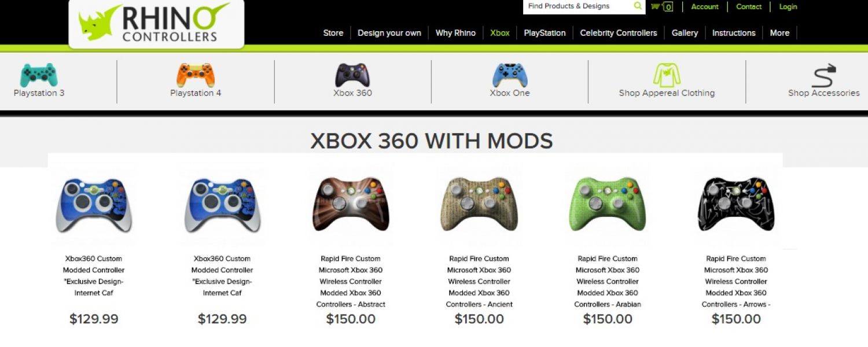868x347 pixels.
Task: Open the green Arabian controller thumbnail
Action: [x=608, y=204]
